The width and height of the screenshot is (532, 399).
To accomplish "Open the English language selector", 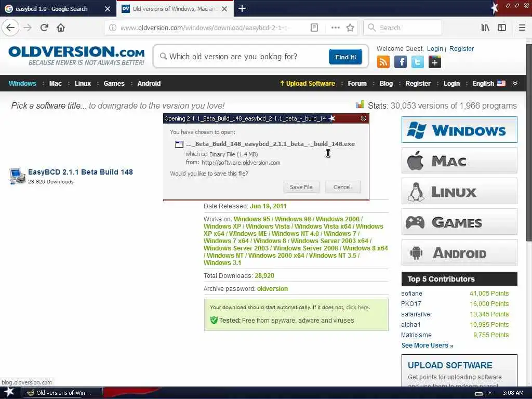I will (489, 84).
